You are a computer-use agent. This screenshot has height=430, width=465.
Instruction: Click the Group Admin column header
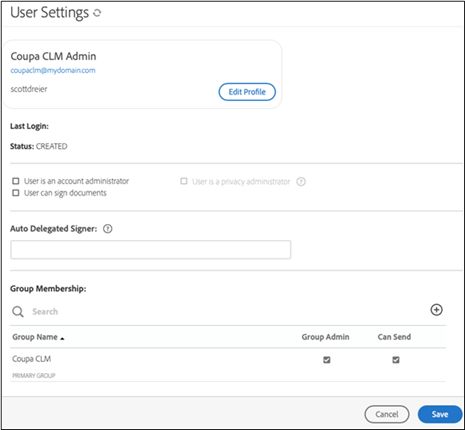(x=325, y=337)
